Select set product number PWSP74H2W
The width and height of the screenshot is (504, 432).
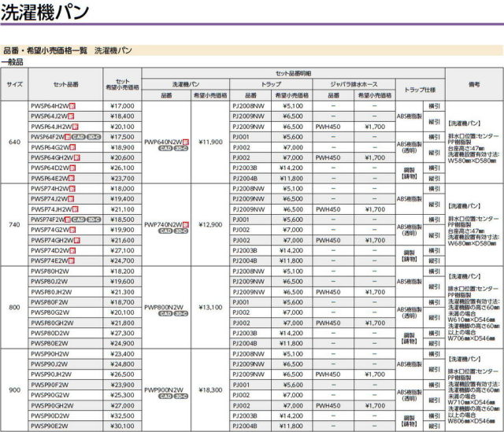50,189
